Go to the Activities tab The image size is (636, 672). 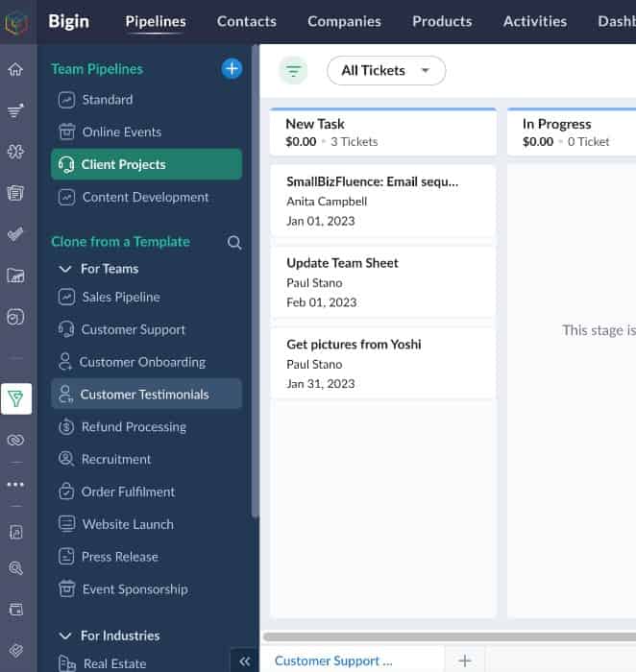click(535, 21)
